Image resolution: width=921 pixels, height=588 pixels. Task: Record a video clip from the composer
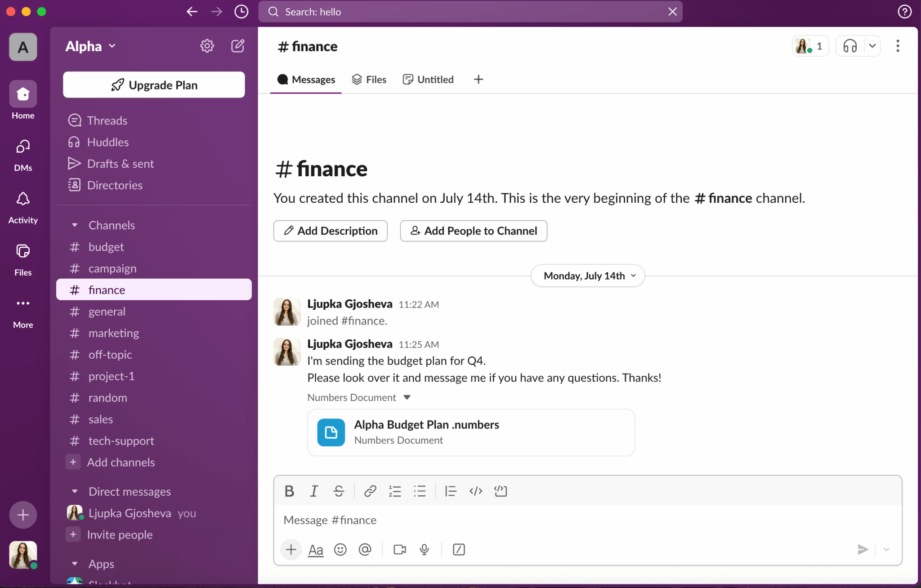pos(399,549)
